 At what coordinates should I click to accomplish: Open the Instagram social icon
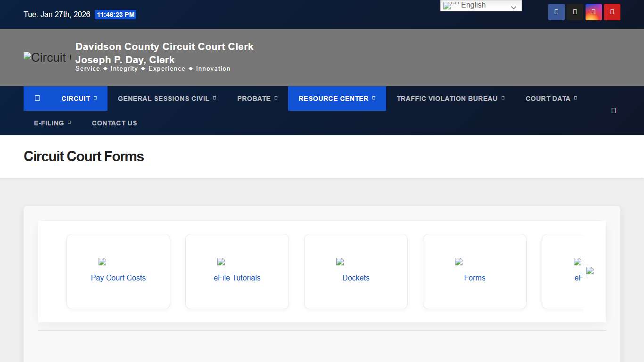(x=593, y=12)
